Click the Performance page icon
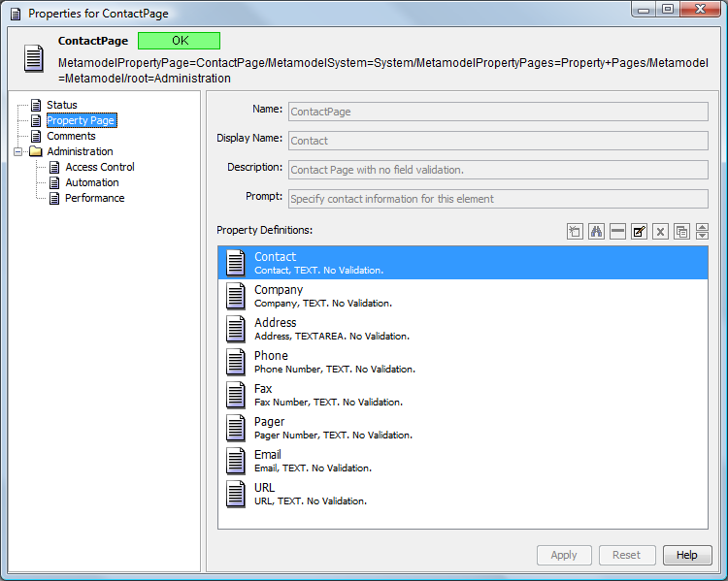Image resolution: width=728 pixels, height=581 pixels. pyautogui.click(x=54, y=198)
